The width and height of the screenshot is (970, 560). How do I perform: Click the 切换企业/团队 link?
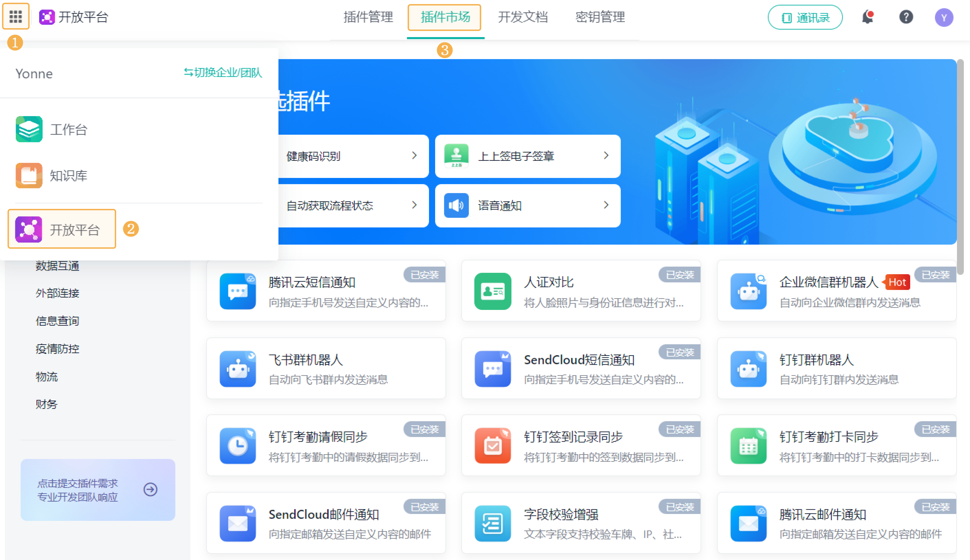[x=223, y=73]
